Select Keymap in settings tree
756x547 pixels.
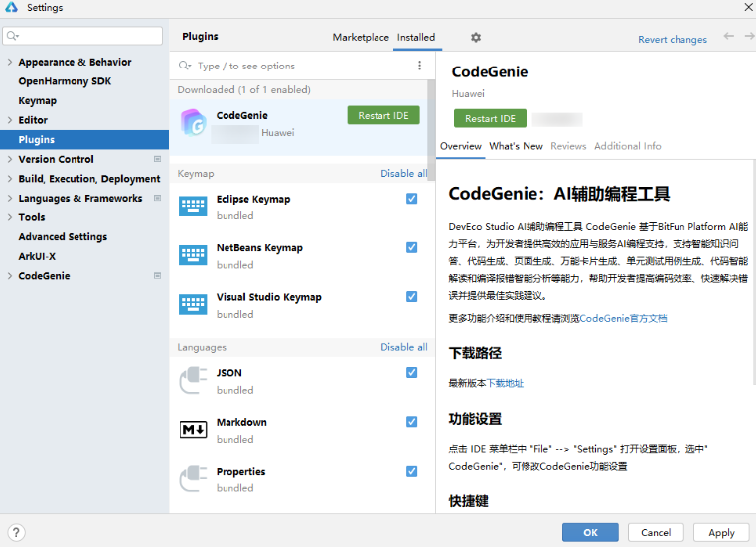37,100
